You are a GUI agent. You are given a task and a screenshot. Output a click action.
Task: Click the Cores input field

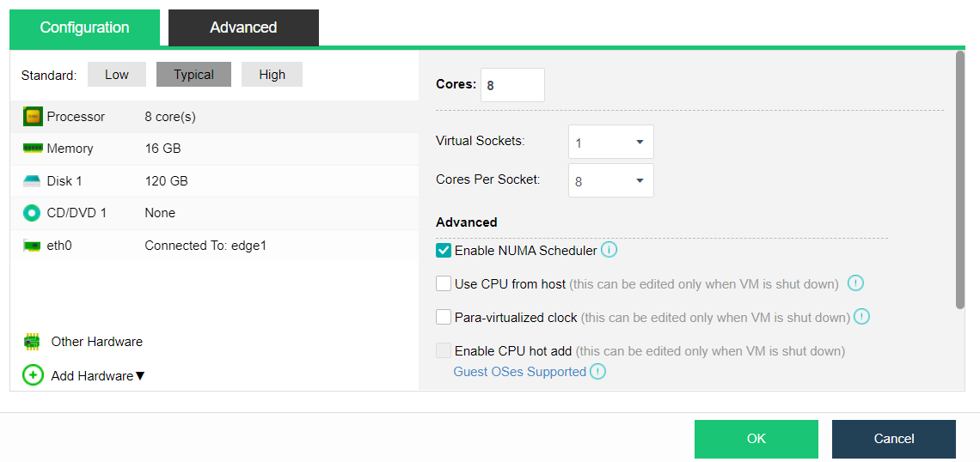(512, 85)
